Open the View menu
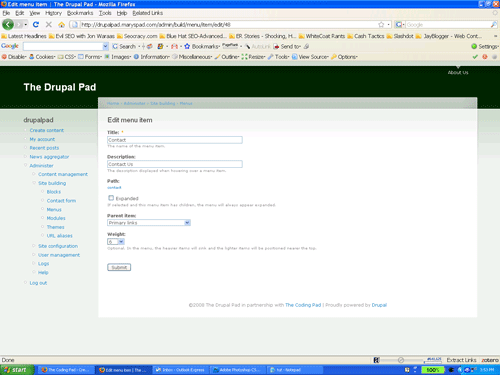500x375 pixels. pyautogui.click(x=35, y=13)
